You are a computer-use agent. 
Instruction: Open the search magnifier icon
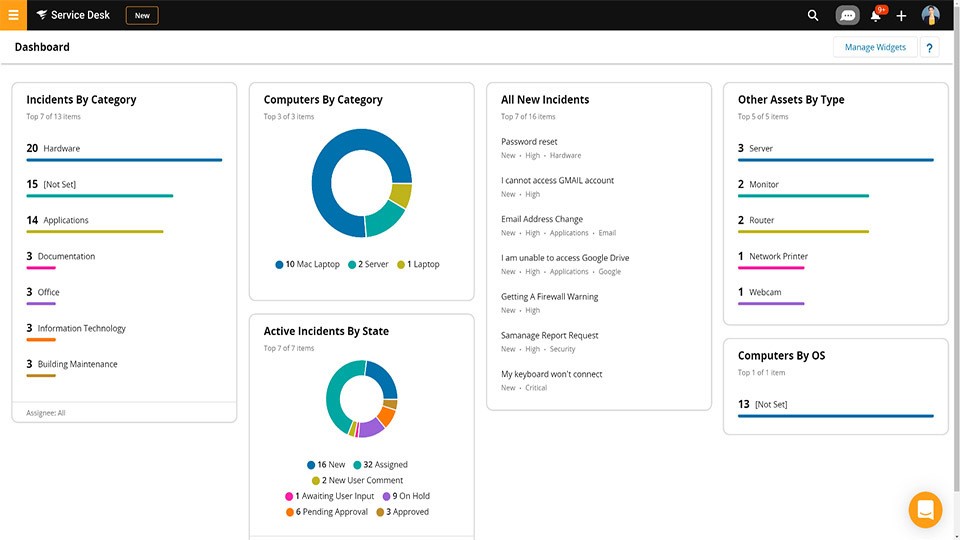[x=813, y=15]
